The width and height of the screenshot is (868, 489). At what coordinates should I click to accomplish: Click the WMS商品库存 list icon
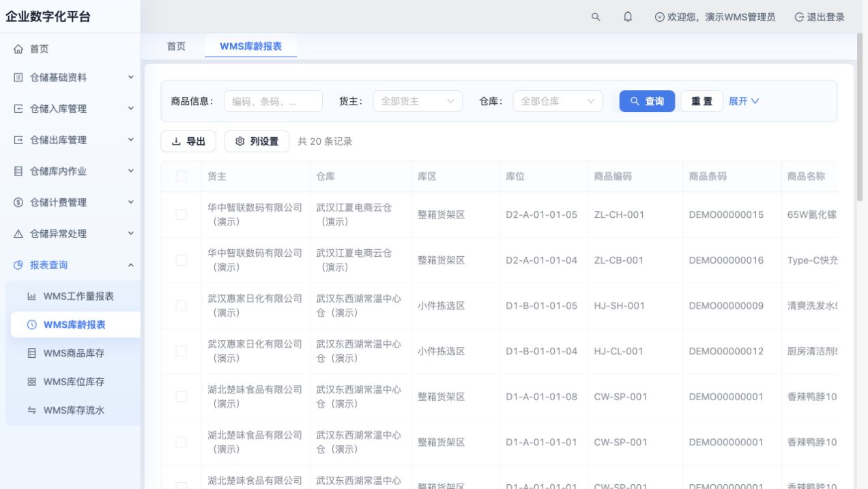(x=31, y=354)
